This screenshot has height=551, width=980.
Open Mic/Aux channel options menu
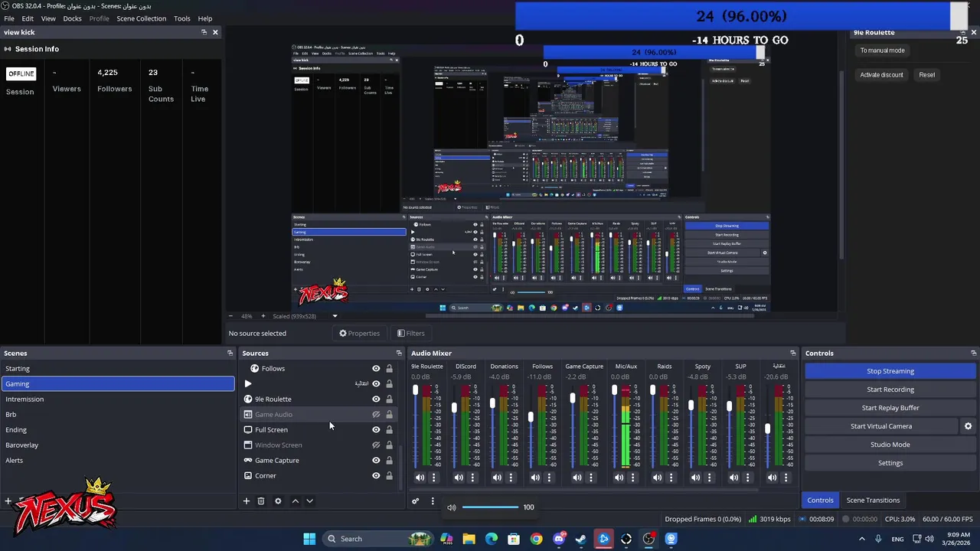tap(633, 478)
